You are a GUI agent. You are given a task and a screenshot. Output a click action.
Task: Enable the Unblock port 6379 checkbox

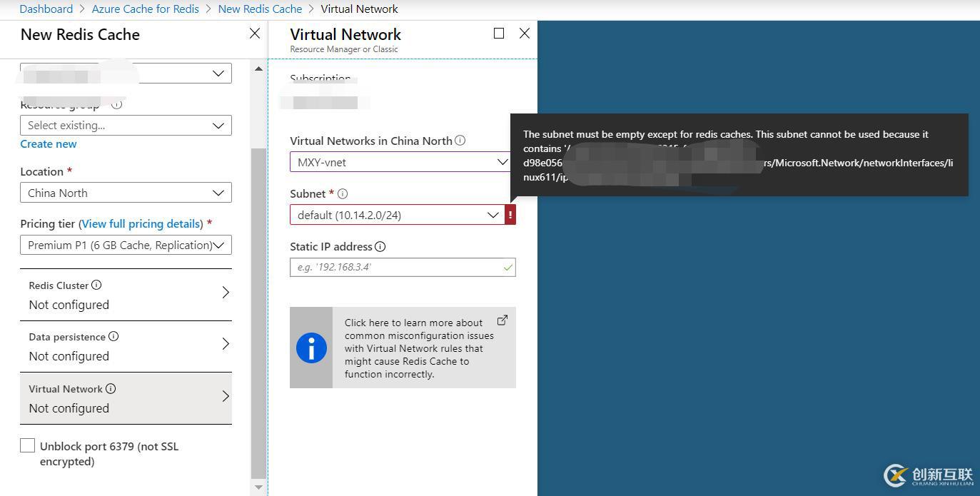[x=27, y=445]
